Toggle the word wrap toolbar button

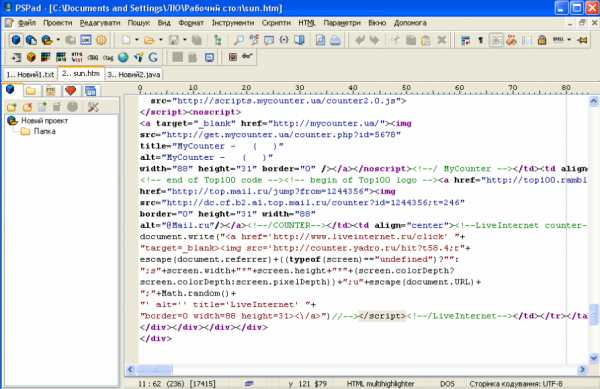[x=496, y=40]
